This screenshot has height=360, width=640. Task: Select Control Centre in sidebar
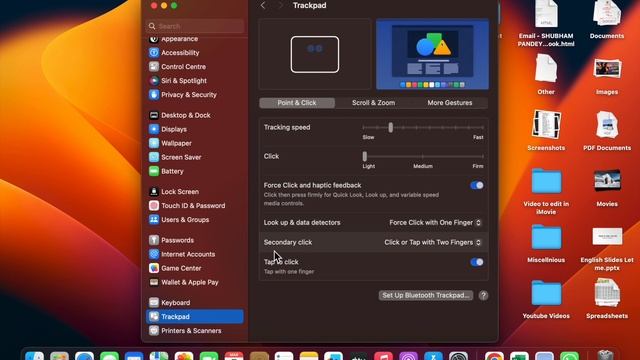click(178, 67)
